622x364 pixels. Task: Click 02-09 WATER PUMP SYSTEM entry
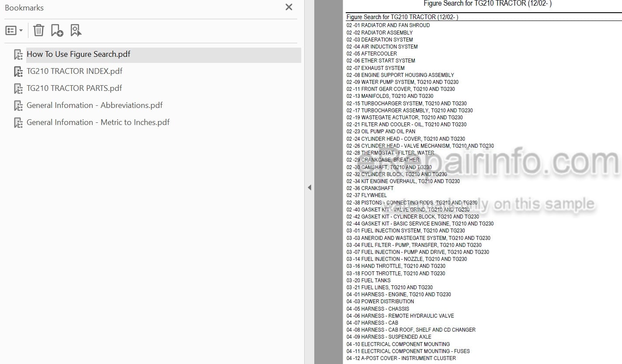[x=403, y=82]
